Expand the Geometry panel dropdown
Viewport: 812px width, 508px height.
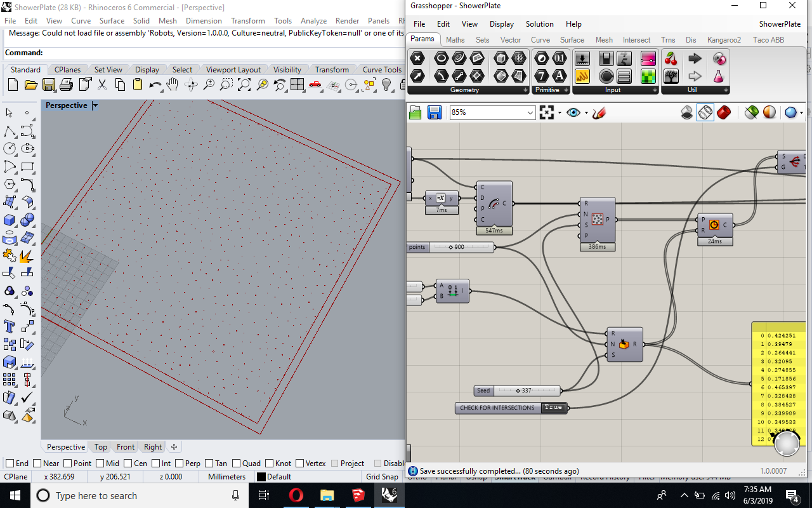(x=525, y=90)
